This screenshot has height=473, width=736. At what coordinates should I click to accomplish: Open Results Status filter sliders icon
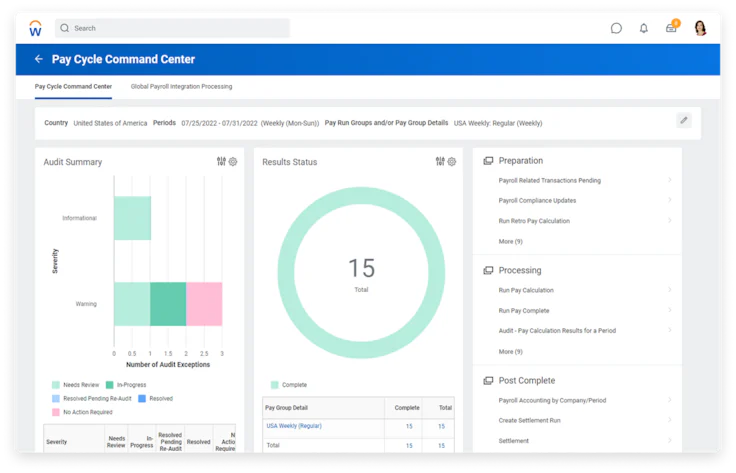click(440, 161)
